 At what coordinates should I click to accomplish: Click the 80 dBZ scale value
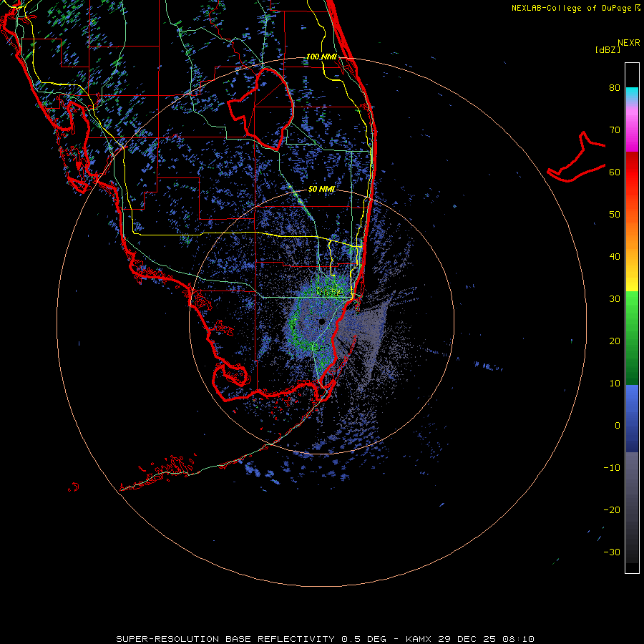pyautogui.click(x=615, y=87)
